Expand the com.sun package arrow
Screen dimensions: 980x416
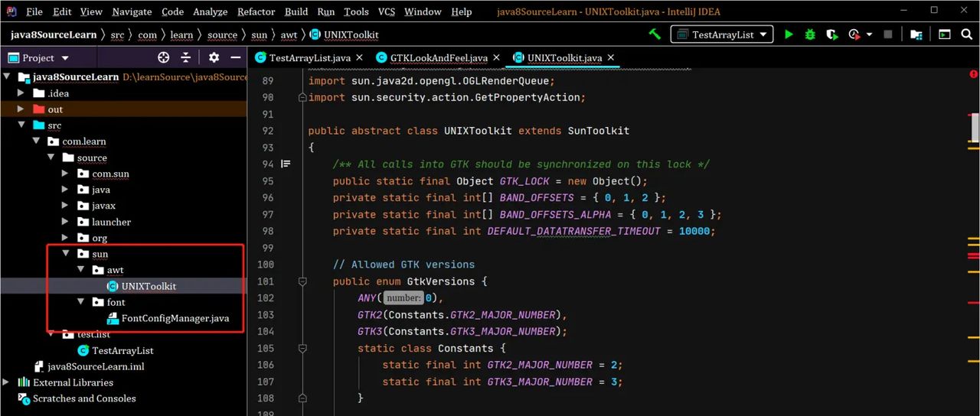[66, 174]
